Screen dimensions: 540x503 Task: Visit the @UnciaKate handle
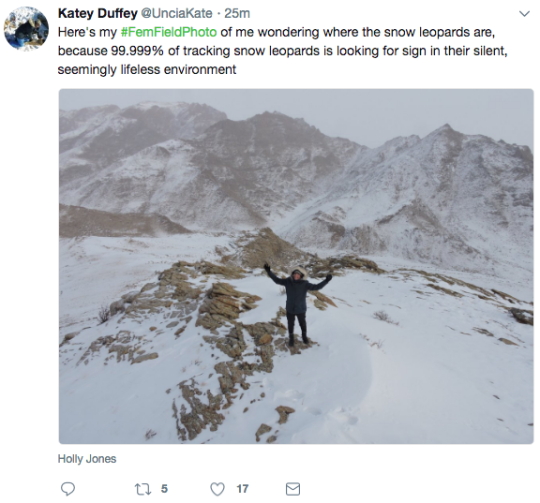click(177, 13)
